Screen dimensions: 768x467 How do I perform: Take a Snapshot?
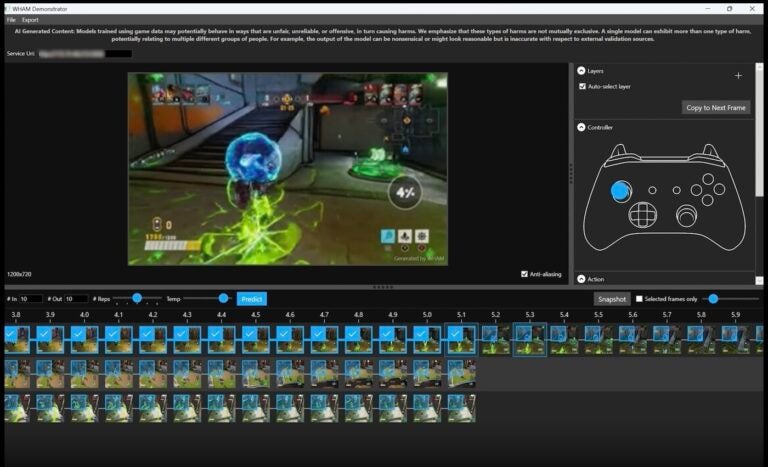[612, 299]
